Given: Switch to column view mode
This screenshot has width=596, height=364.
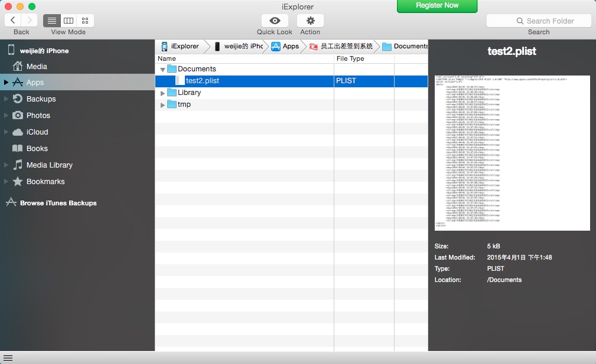Looking at the screenshot, I should point(69,21).
